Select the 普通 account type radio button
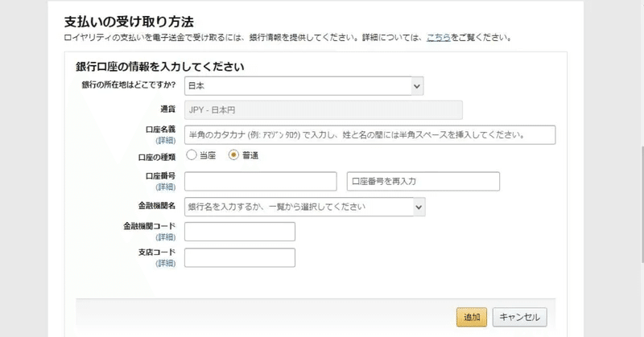644x337 pixels. (233, 155)
